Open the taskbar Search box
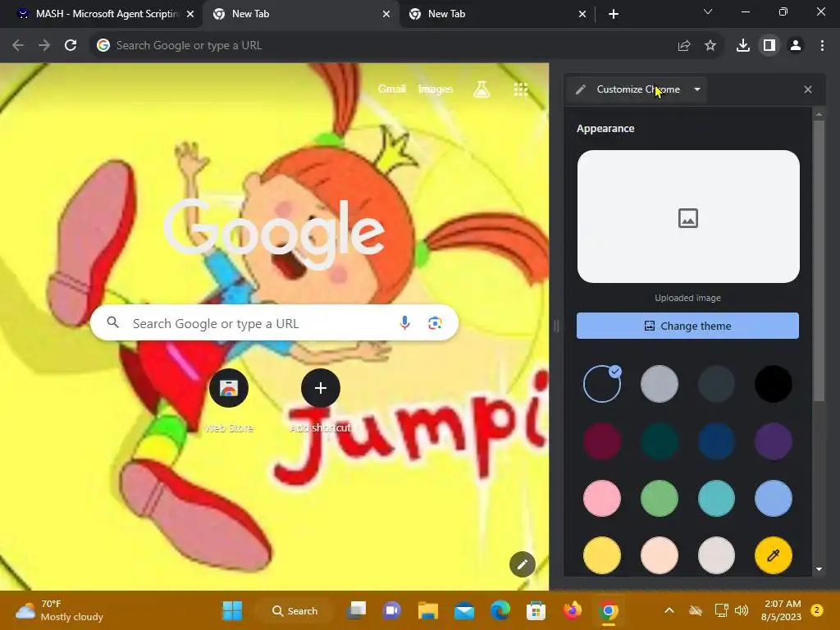840x630 pixels. [x=294, y=610]
